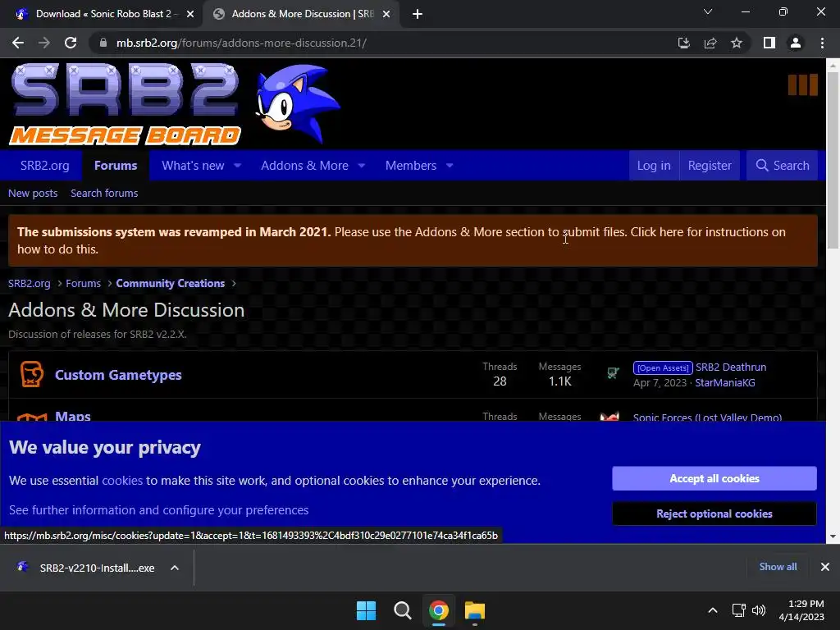840x630 pixels.
Task: Accept all cookies
Action: click(714, 478)
